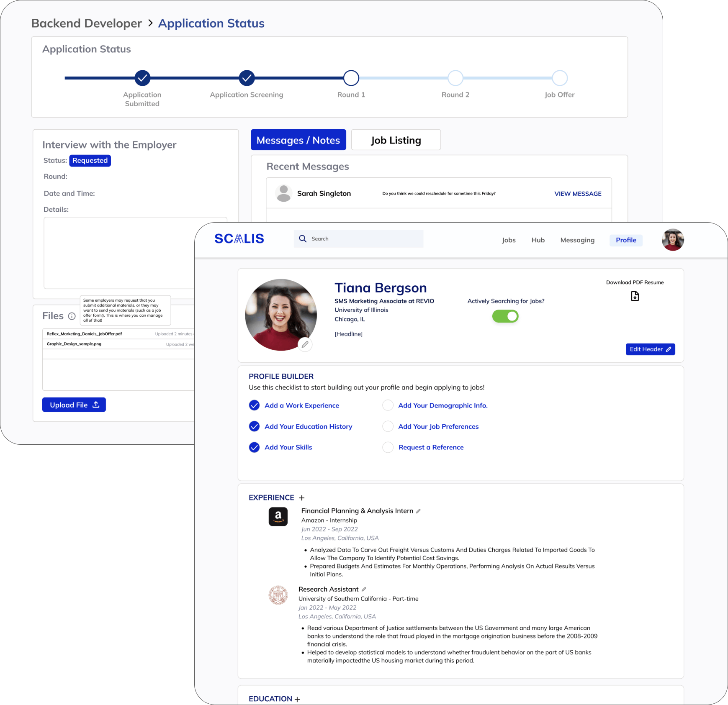The width and height of the screenshot is (728, 705).
Task: Click the Requested status badge
Action: coord(90,161)
